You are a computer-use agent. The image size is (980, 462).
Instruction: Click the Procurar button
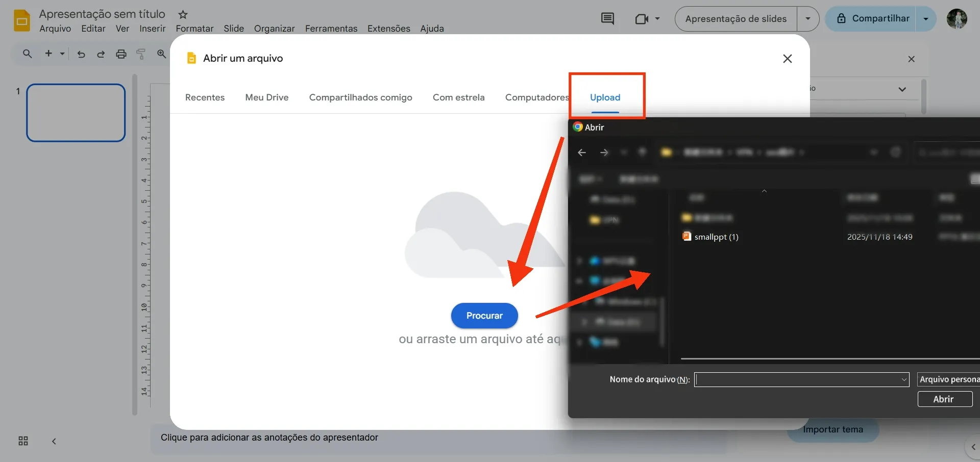484,316
